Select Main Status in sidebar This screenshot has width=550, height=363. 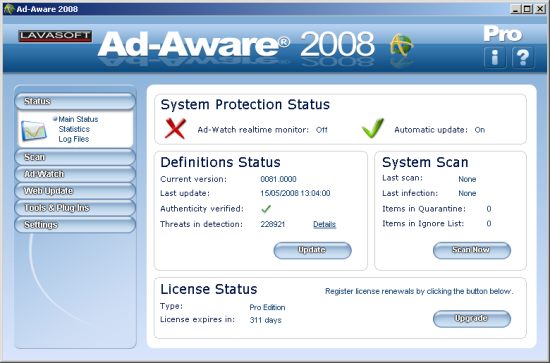(78, 119)
